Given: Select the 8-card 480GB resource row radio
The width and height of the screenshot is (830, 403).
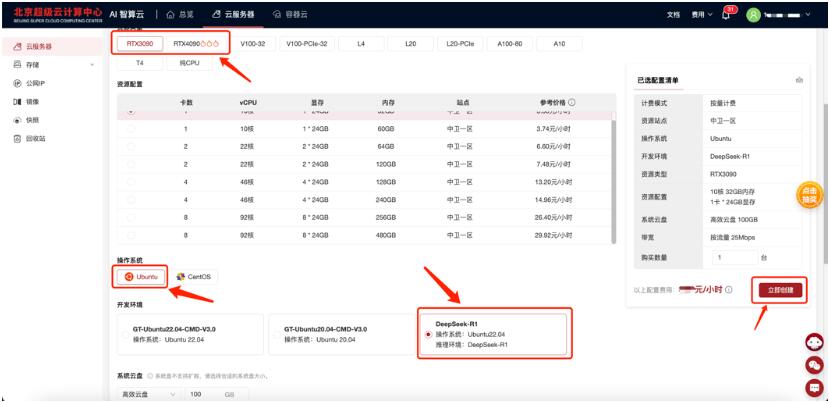Looking at the screenshot, I should 130,234.
